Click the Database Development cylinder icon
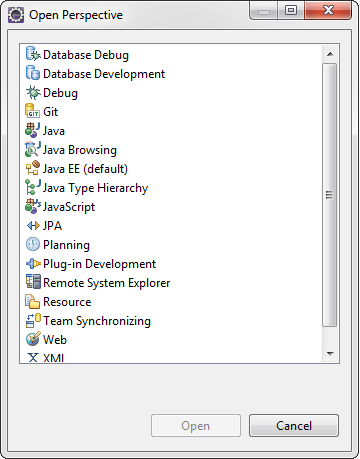The width and height of the screenshot is (360, 459). 33,74
